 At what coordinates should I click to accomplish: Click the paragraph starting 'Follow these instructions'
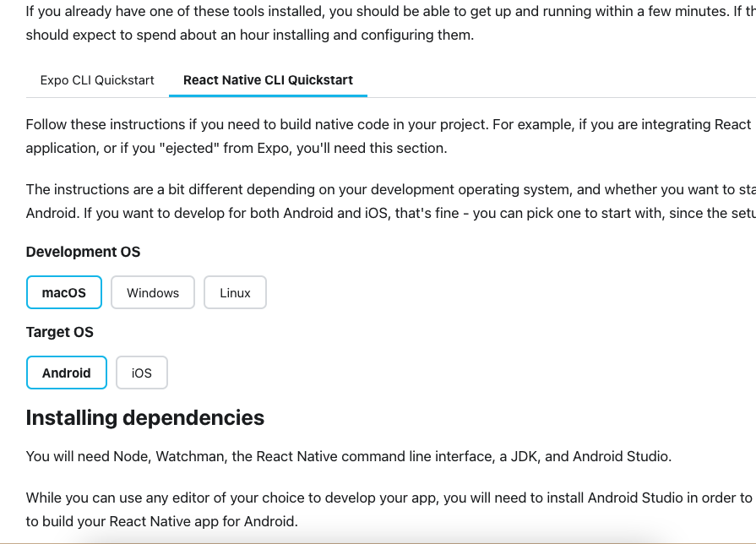tap(338, 125)
